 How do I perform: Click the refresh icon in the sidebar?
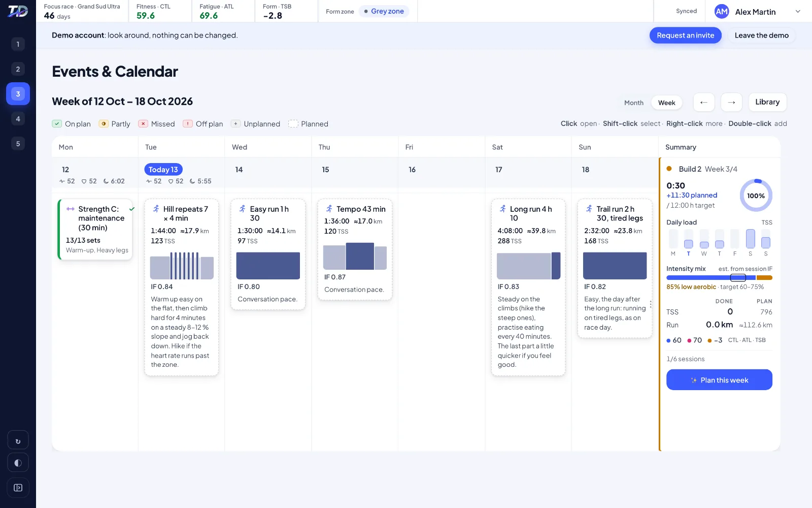click(18, 440)
